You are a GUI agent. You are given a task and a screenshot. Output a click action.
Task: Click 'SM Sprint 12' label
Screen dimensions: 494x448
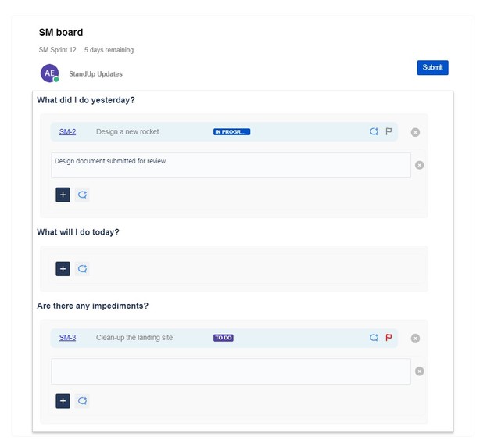click(58, 50)
